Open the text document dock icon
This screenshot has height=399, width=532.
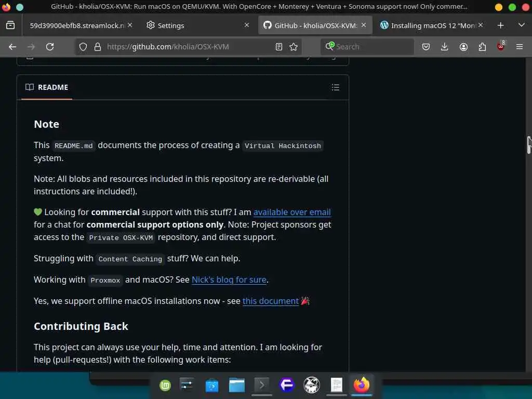[x=337, y=385]
